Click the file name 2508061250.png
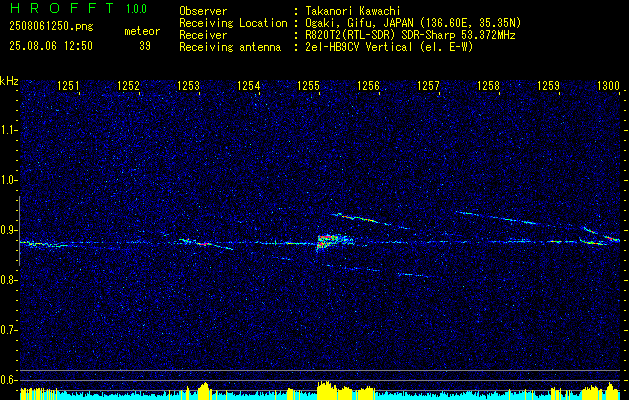Viewport: 629px width, 400px height. 51,27
